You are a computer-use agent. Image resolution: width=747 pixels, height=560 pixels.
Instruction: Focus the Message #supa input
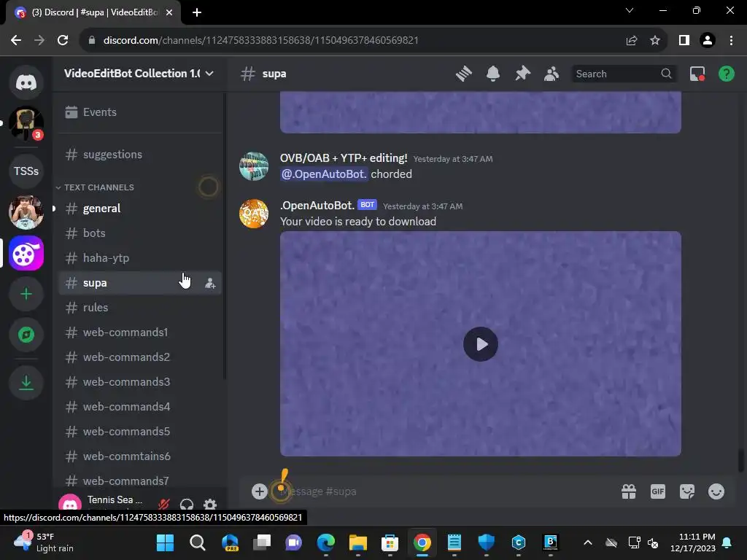pyautogui.click(x=443, y=491)
